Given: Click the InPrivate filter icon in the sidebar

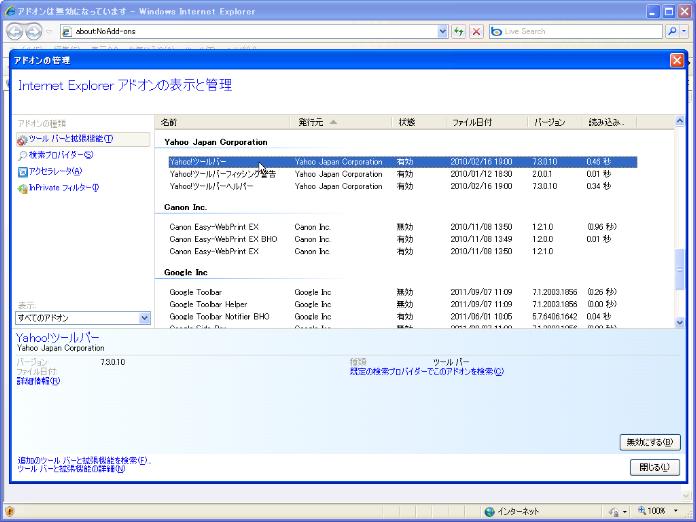Looking at the screenshot, I should coord(22,189).
